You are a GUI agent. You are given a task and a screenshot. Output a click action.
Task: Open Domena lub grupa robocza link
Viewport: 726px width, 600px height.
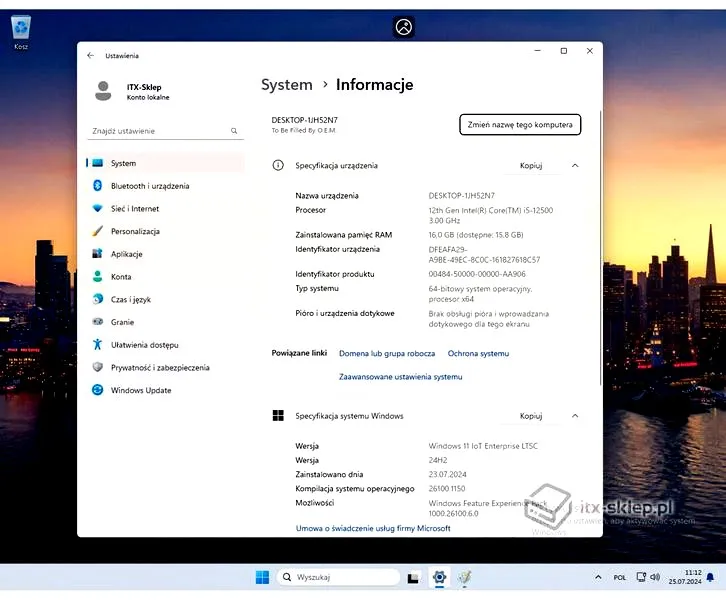pyautogui.click(x=387, y=353)
